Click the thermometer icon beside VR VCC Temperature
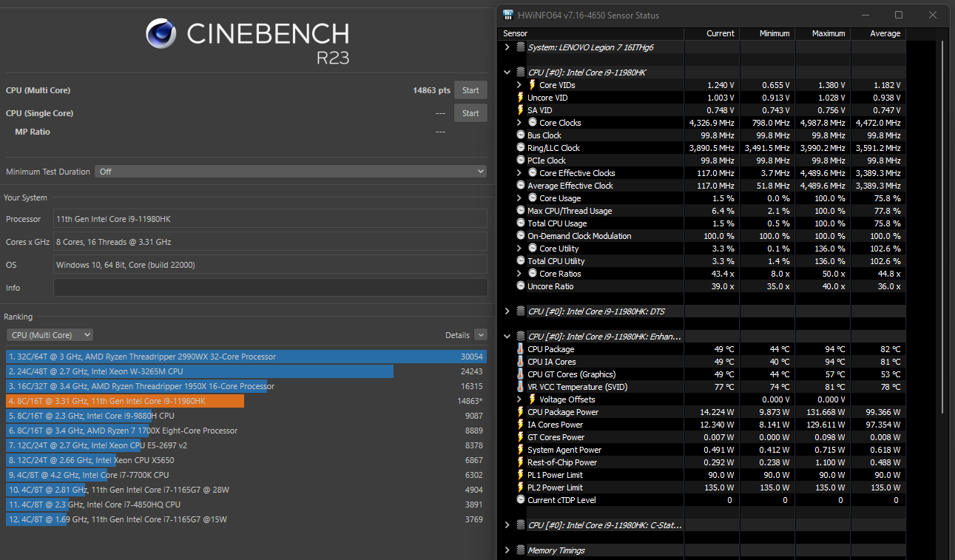The width and height of the screenshot is (955, 560). (x=521, y=387)
